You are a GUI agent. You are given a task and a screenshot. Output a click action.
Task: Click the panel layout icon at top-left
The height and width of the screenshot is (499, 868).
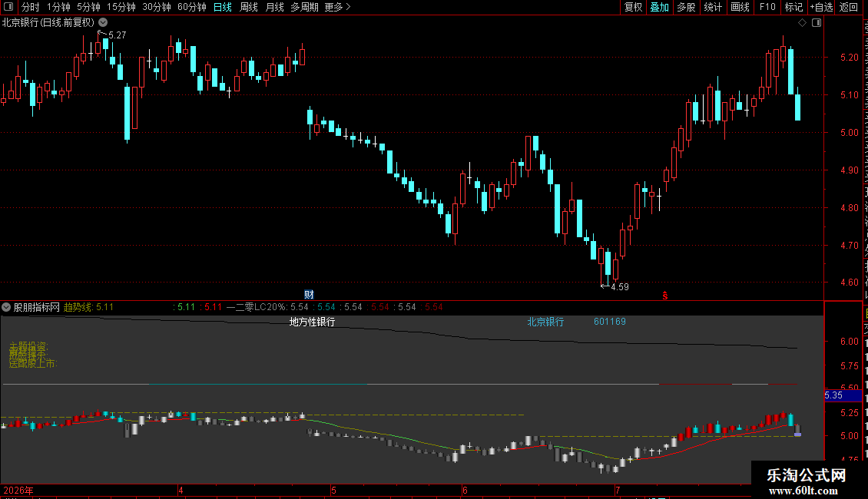coord(8,7)
